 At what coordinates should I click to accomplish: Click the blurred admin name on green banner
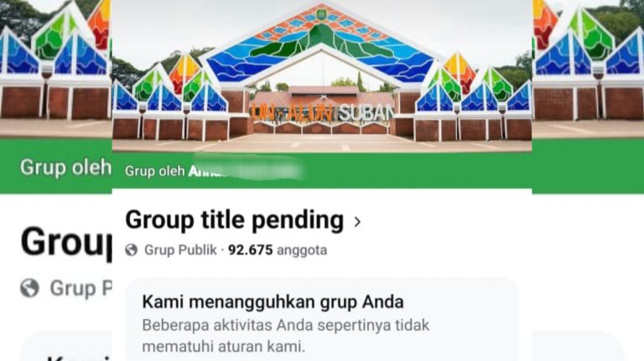(246, 171)
